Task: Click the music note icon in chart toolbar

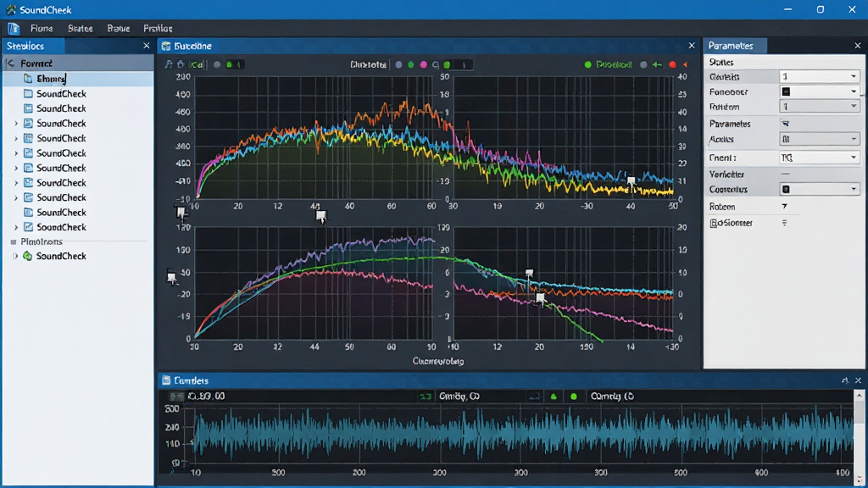Action: [169, 64]
